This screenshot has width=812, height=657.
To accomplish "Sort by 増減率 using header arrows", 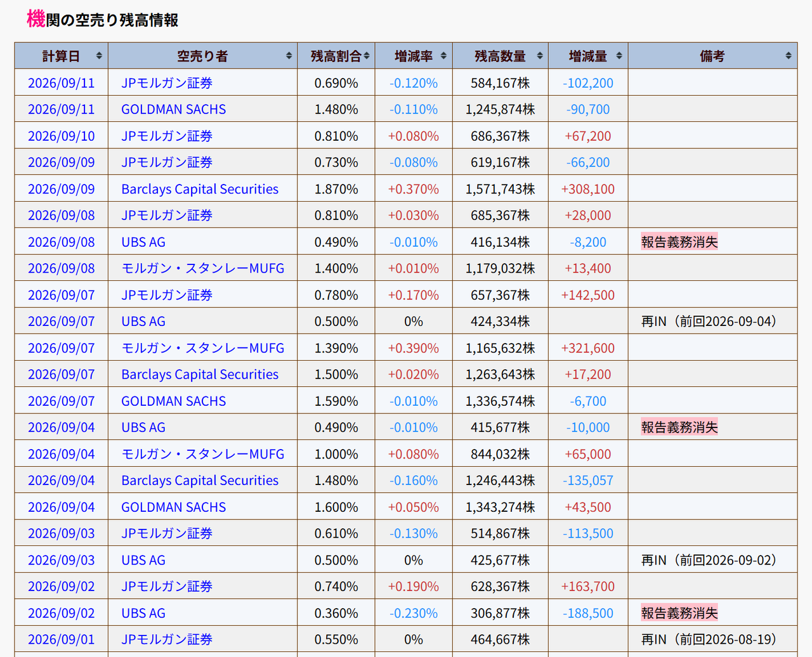I will (443, 56).
